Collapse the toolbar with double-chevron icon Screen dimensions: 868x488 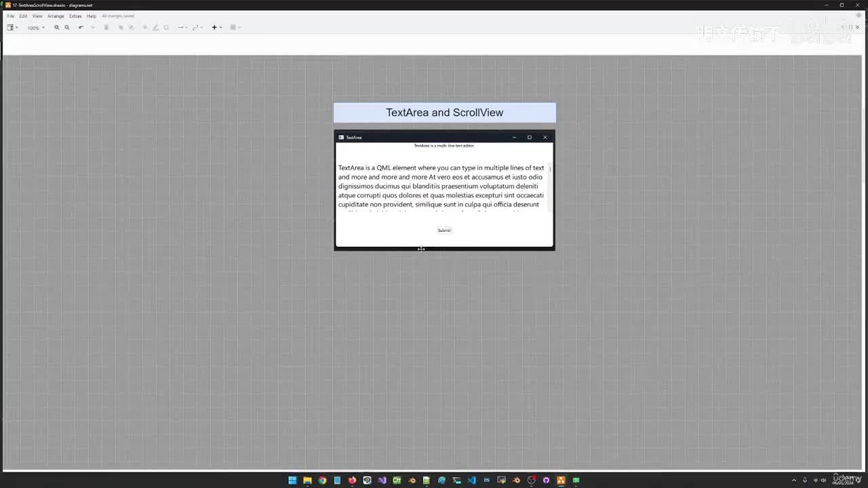[x=858, y=27]
